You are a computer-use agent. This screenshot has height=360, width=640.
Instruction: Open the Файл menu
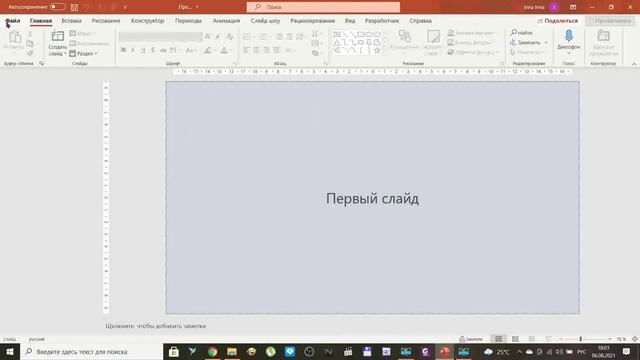coord(13,21)
